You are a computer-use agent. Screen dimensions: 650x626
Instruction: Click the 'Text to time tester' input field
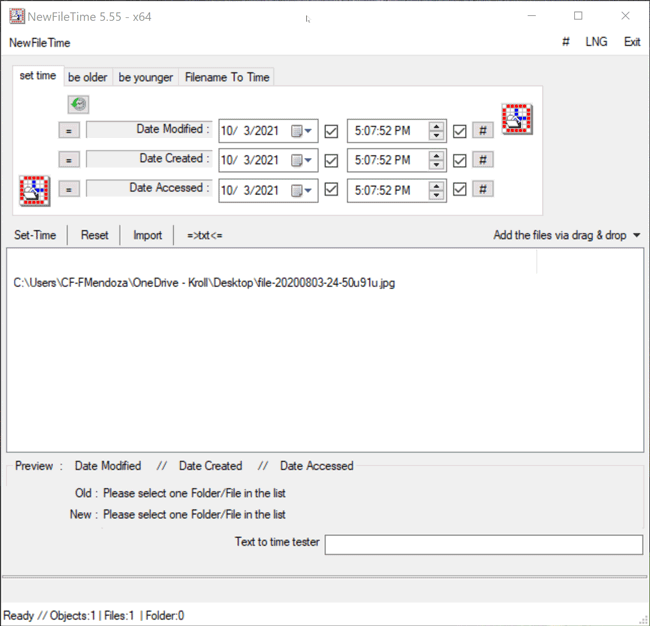[484, 544]
